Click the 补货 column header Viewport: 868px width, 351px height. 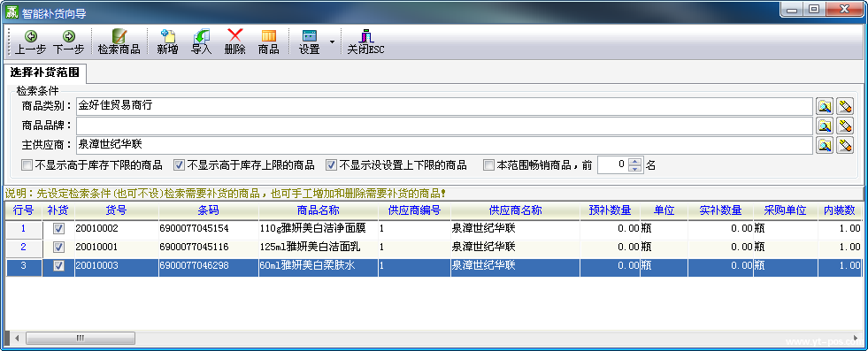58,210
